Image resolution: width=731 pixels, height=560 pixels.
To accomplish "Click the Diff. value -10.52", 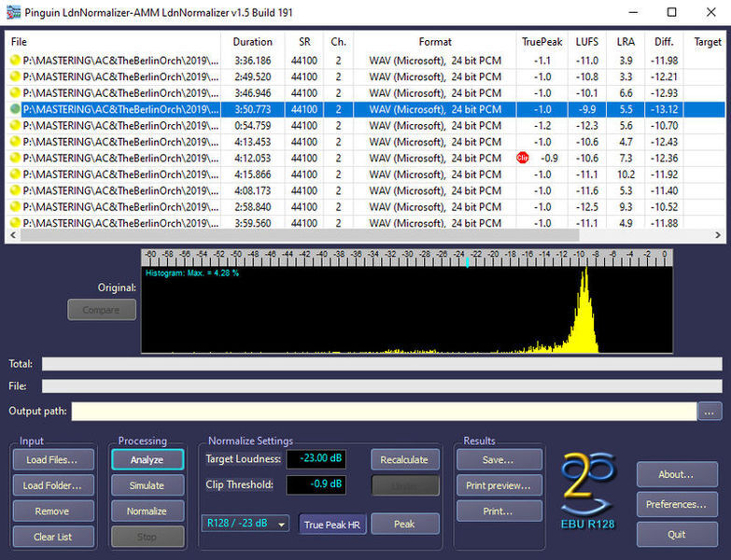I will (x=664, y=207).
